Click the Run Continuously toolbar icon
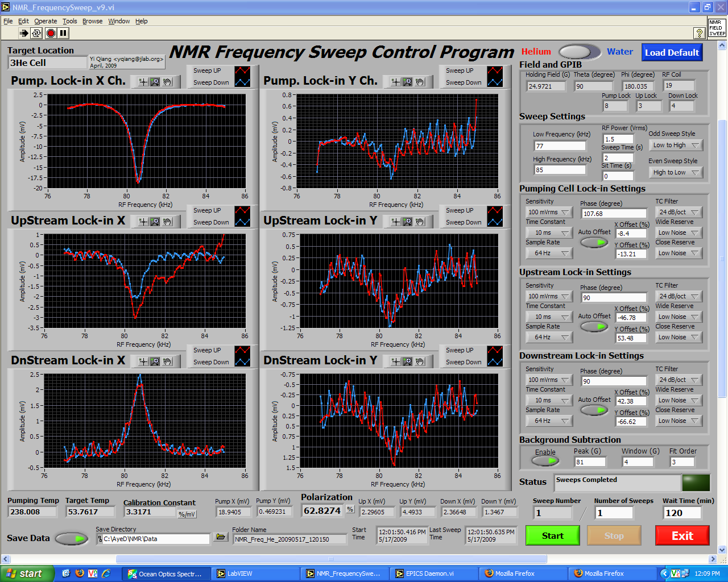 tap(37, 34)
